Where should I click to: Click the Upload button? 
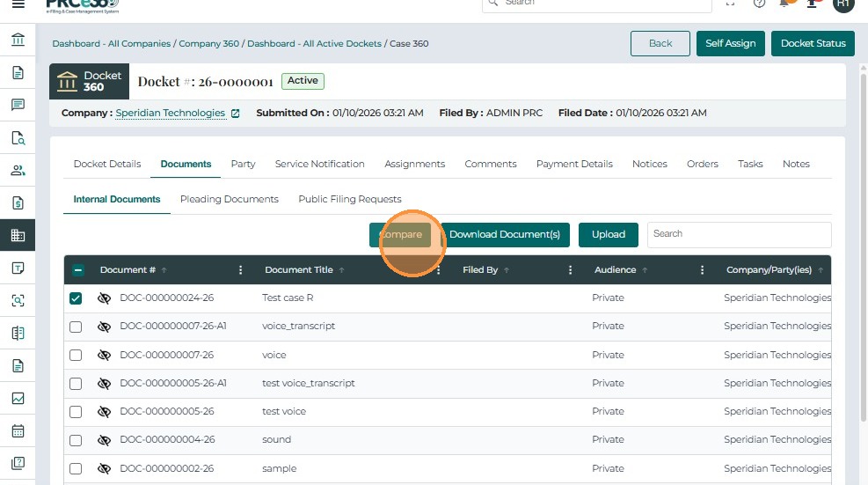(609, 234)
